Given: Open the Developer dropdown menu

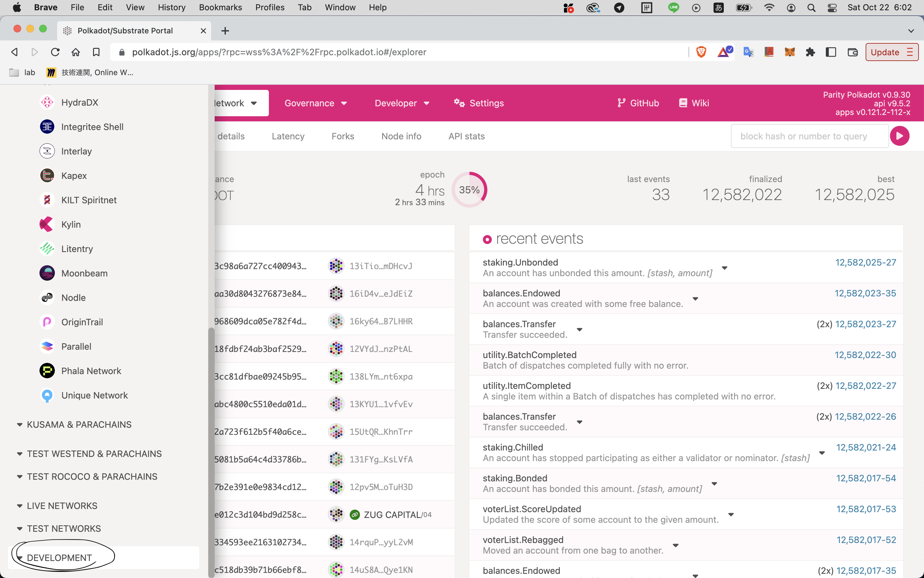Looking at the screenshot, I should click(402, 103).
